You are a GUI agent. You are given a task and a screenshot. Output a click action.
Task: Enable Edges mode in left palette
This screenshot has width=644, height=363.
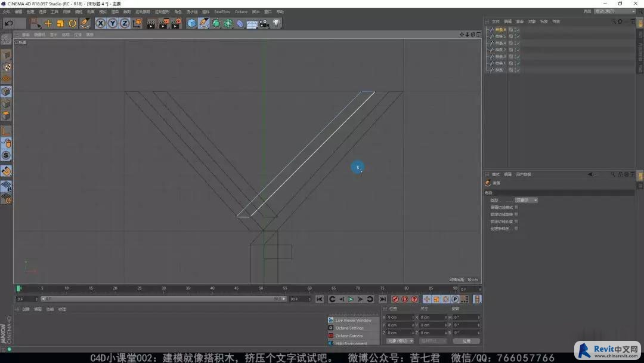point(6,104)
